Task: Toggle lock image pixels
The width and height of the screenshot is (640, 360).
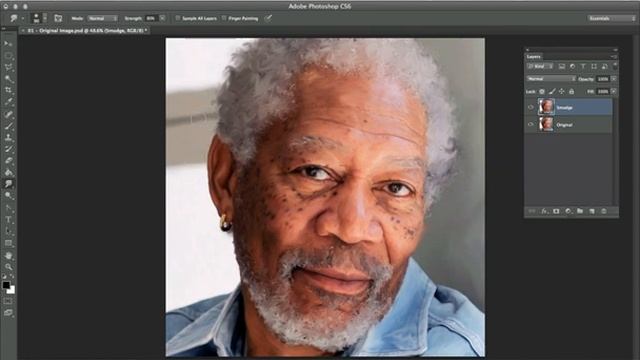Action: point(552,91)
